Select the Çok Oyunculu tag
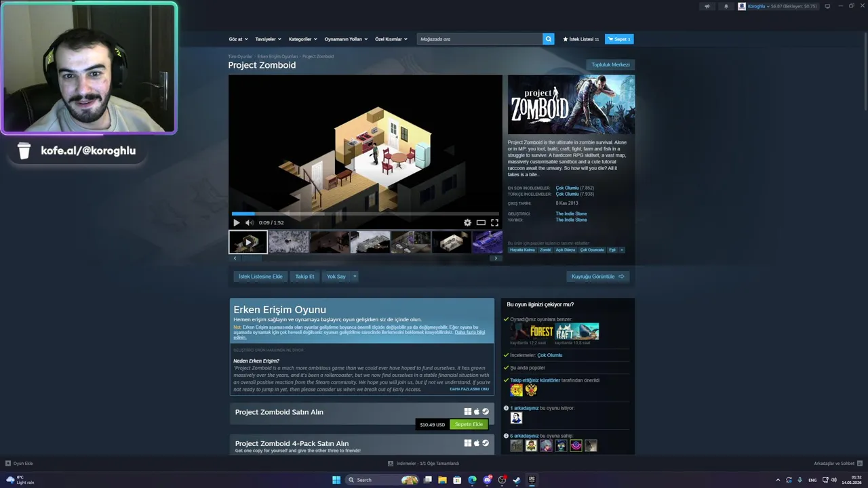 (x=592, y=249)
